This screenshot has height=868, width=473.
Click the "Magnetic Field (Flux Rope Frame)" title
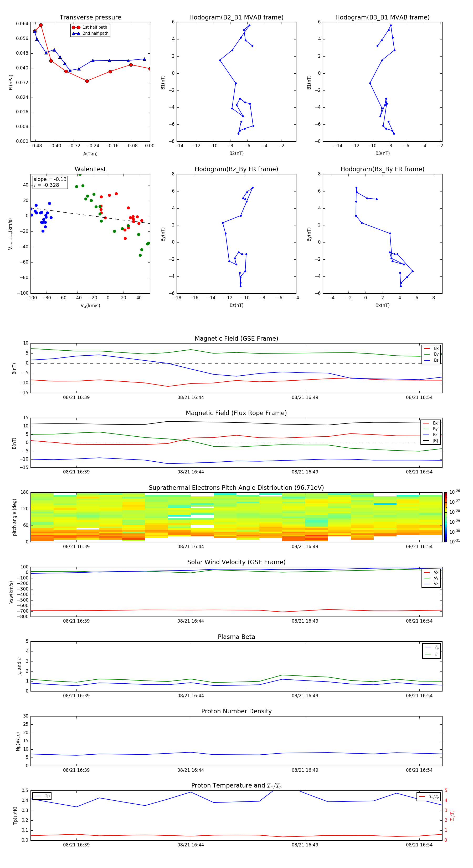point(236,413)
